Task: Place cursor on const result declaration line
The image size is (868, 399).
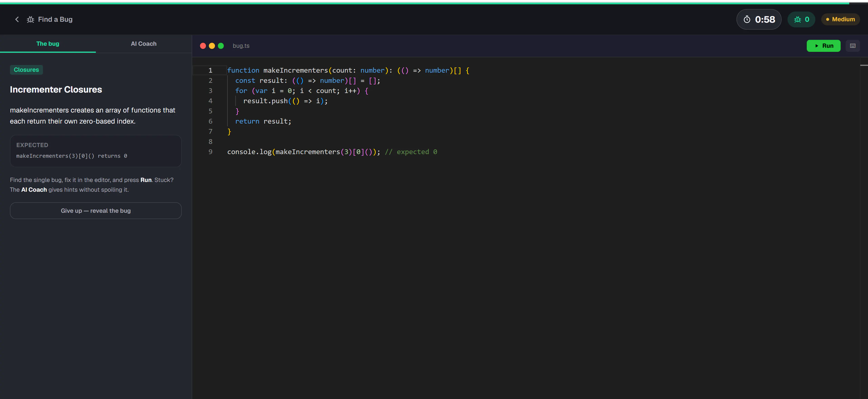Action: click(308, 81)
